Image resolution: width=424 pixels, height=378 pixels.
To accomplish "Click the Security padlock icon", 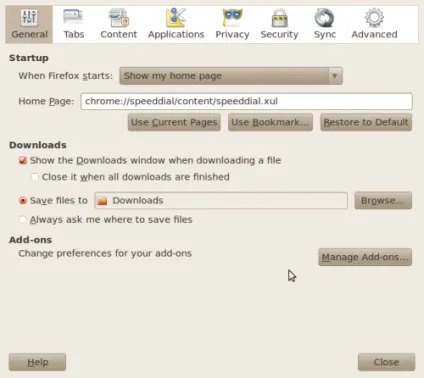I will coord(279,17).
